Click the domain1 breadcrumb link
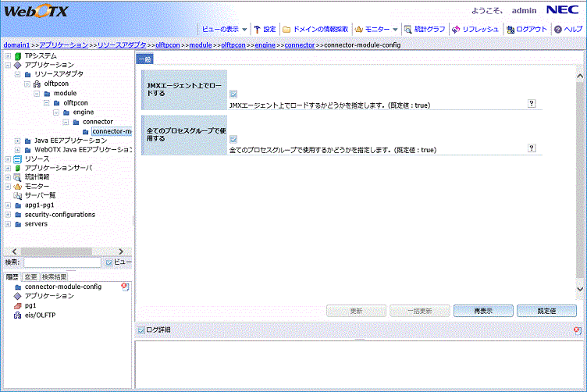Screen dimensions: 587x392 16,45
